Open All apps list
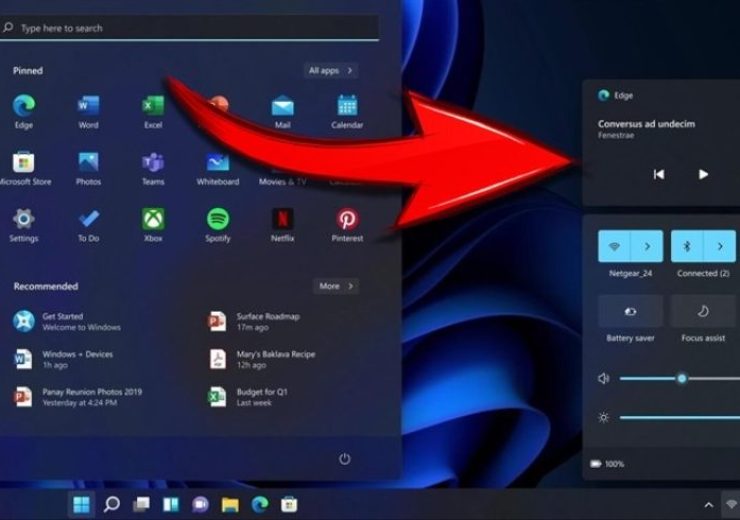Image resolution: width=740 pixels, height=520 pixels. pyautogui.click(x=331, y=70)
